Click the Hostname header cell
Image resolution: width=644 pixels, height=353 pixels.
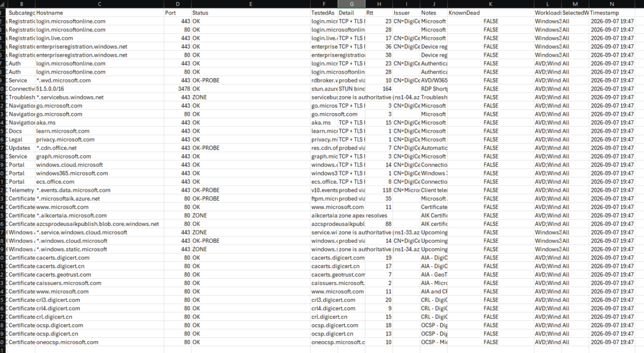100,13
